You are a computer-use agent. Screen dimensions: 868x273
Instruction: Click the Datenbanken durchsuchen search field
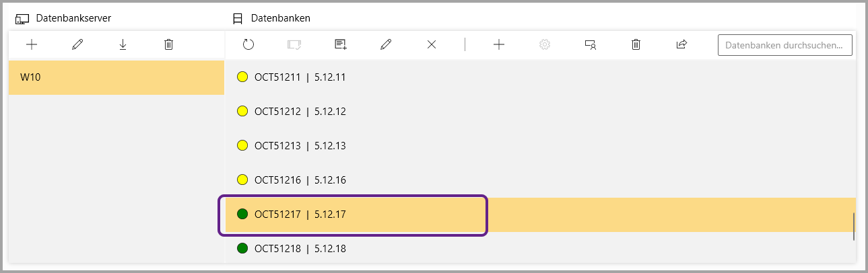[x=784, y=45]
